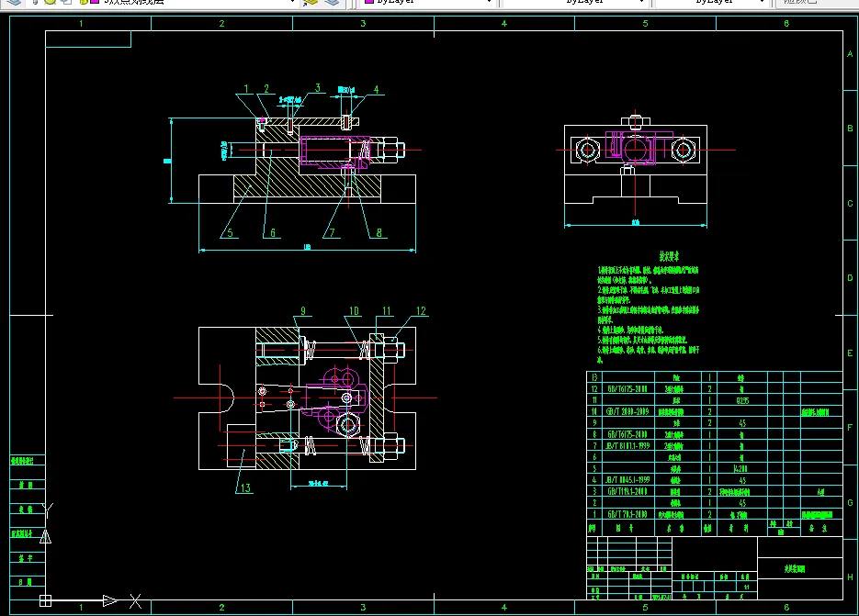The image size is (859, 616).
Task: Select balloon number 6 below the sectional view
Action: tap(272, 232)
